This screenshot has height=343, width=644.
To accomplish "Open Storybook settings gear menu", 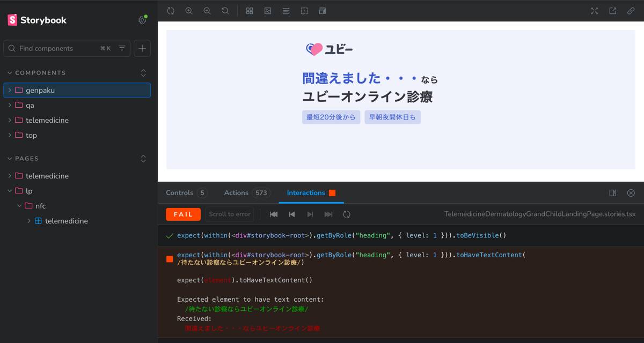I will (x=142, y=20).
